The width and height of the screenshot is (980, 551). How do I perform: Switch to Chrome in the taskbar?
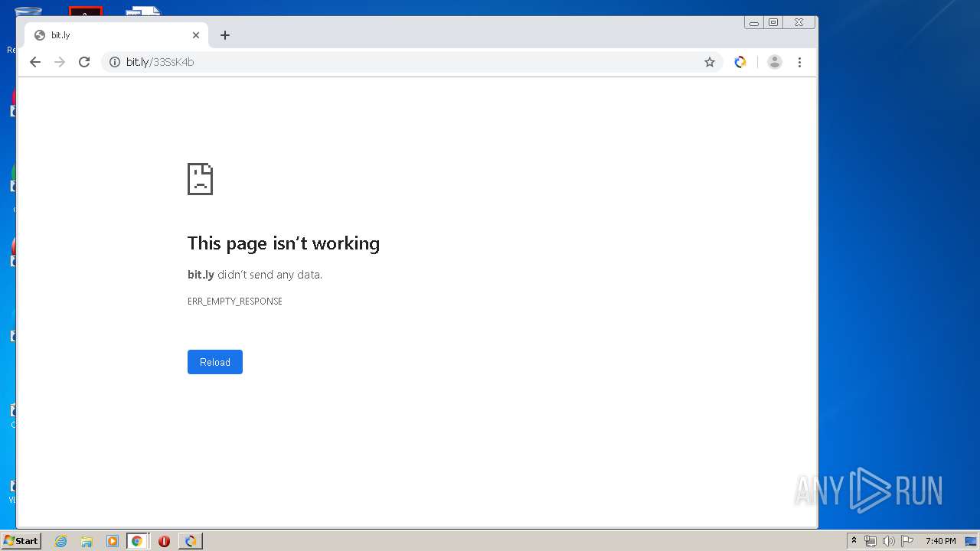137,541
